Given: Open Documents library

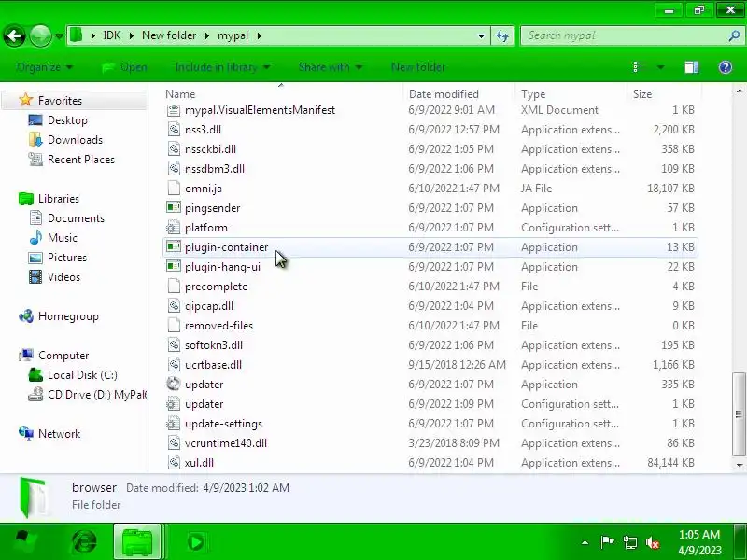Looking at the screenshot, I should pyautogui.click(x=76, y=218).
